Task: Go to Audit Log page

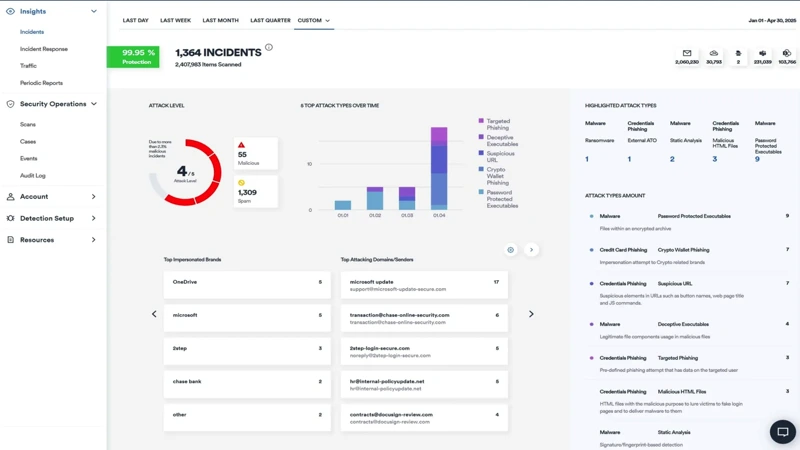Action: pos(33,176)
